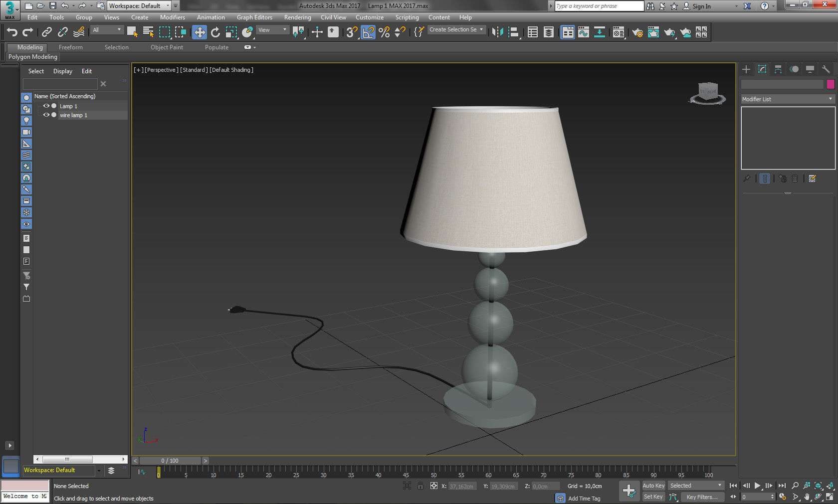Click the Set Key button

pos(653,497)
